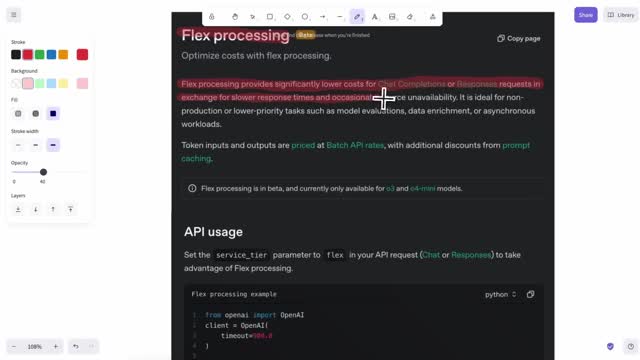Send layer to back
Image resolution: width=640 pixels, height=360 pixels.
pyautogui.click(x=18, y=209)
